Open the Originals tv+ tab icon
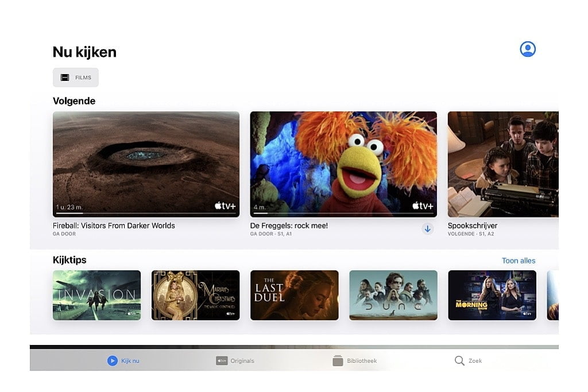This screenshot has width=588, height=392. 222,360
